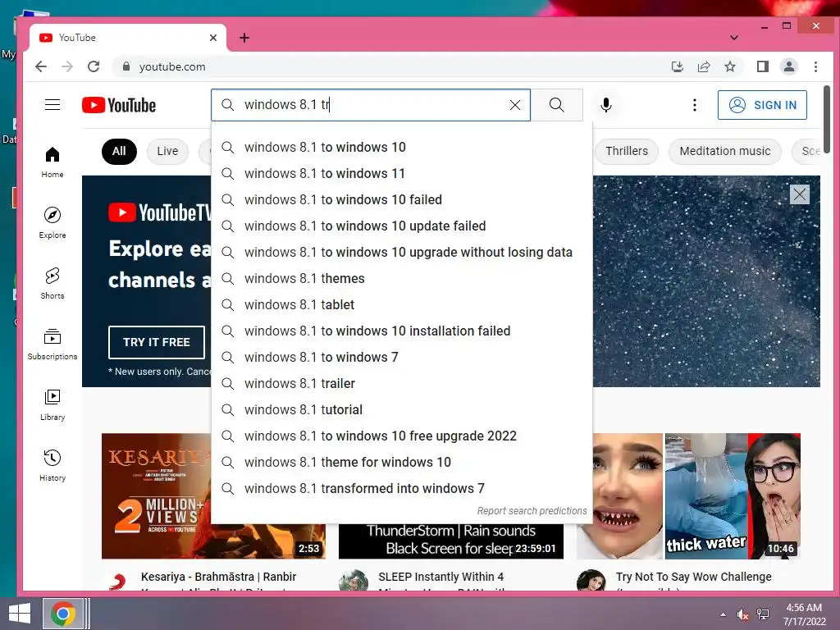Click into the YouTube search field
The width and height of the screenshot is (840, 630).
coord(371,105)
